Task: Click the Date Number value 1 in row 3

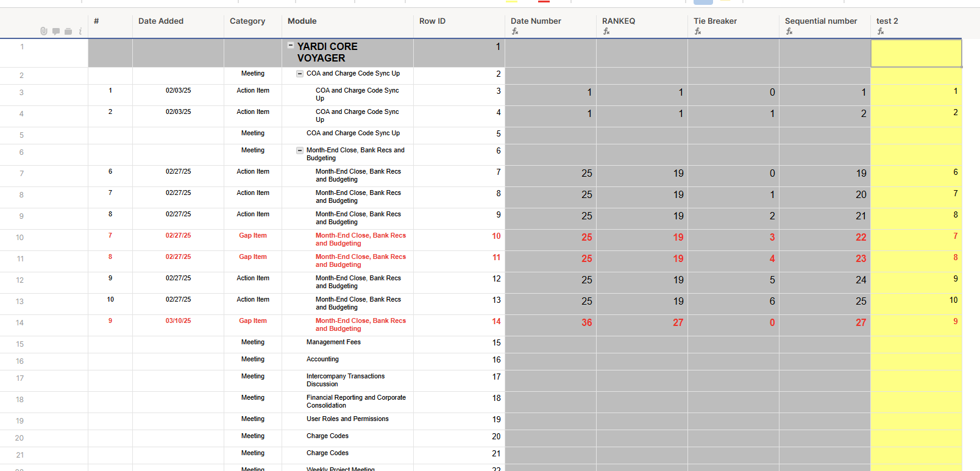Action: (x=589, y=93)
